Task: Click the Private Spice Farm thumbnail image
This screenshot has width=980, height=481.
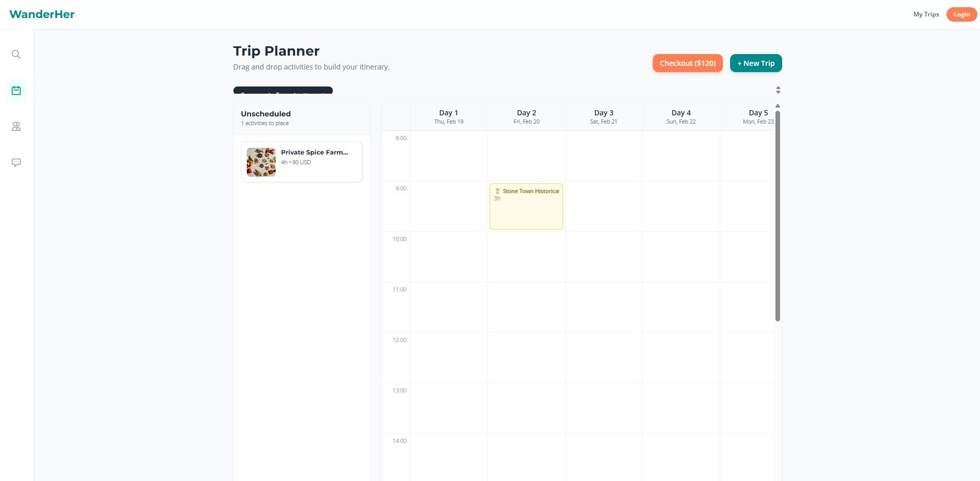Action: pyautogui.click(x=261, y=162)
